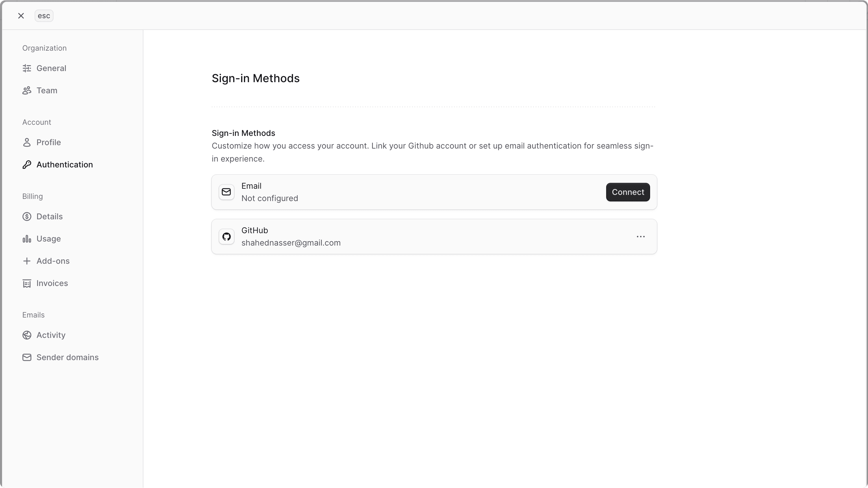Click the Connect button for Email
Screen dimensions: 868x488
click(628, 192)
